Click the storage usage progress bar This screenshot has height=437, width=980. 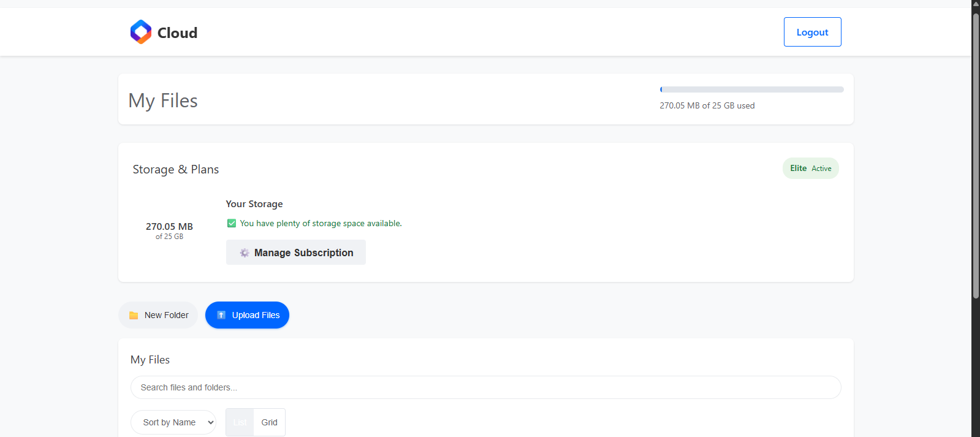[x=751, y=89]
